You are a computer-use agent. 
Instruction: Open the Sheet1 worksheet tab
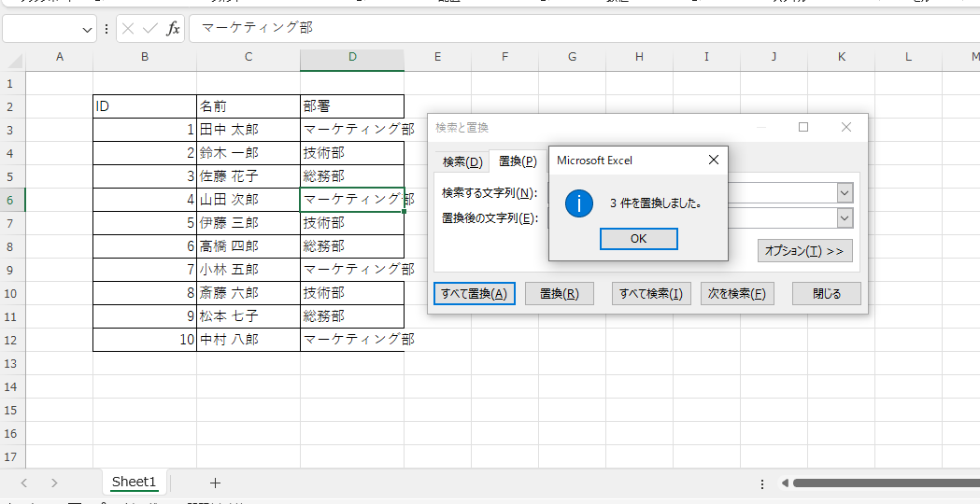[x=135, y=482]
